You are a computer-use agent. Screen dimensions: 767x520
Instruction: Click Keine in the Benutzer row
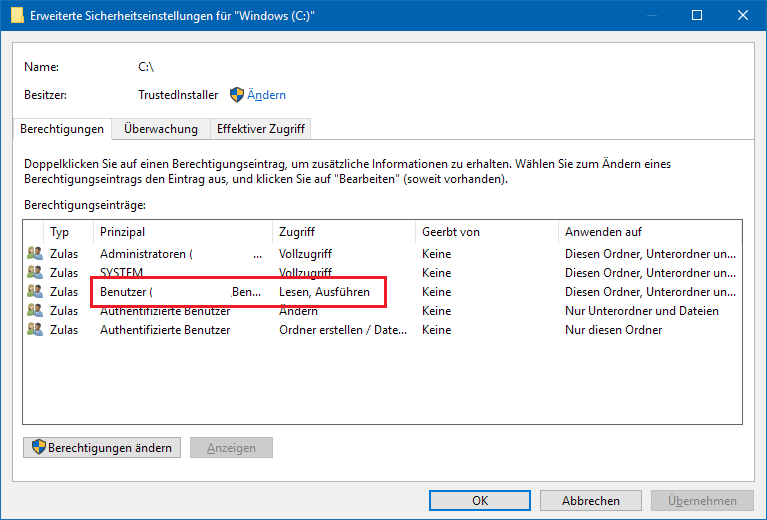[436, 292]
